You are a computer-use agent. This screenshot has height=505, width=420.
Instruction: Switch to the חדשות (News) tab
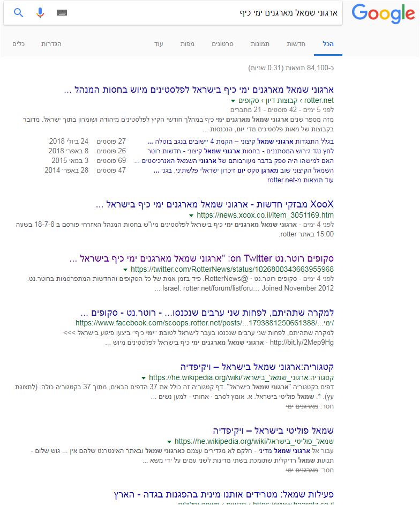pos(296,44)
